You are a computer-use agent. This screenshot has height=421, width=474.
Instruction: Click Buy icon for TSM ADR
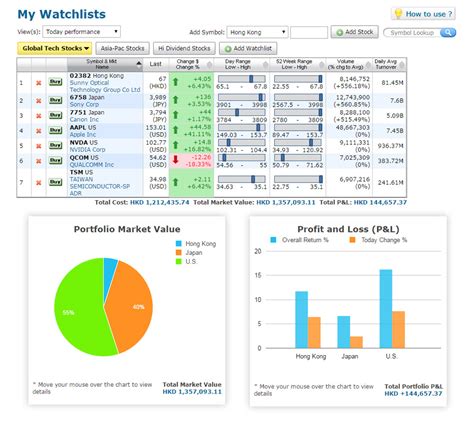[x=55, y=182]
